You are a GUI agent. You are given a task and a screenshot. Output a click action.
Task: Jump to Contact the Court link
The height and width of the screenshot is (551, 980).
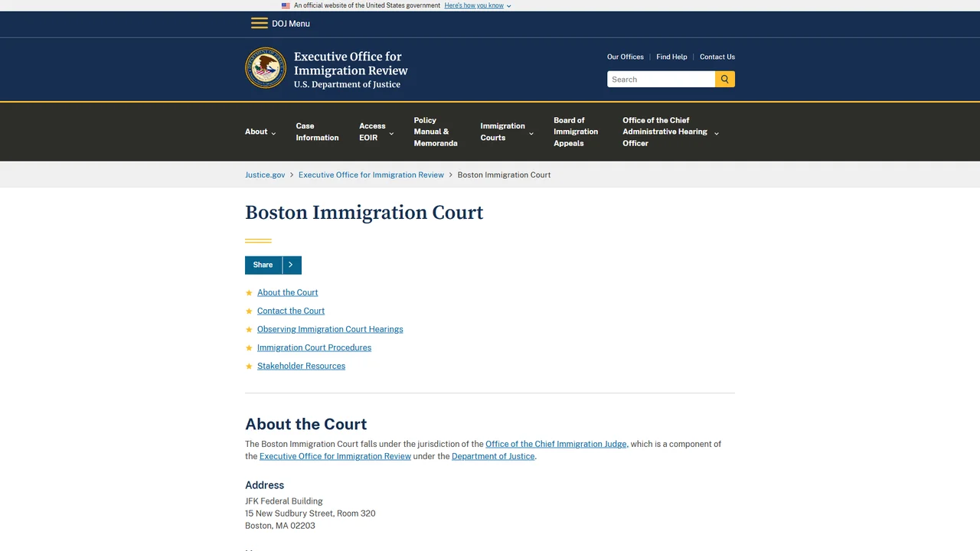click(291, 311)
